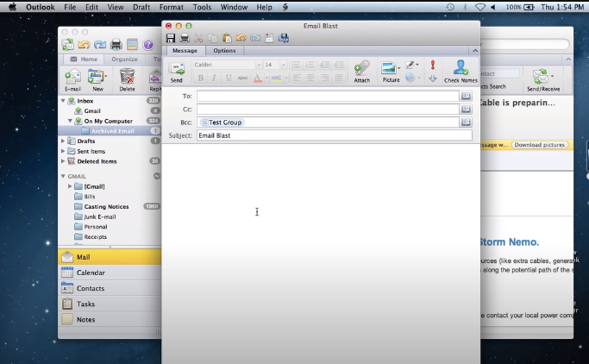
Task: Open the Draft menu
Action: 141,7
